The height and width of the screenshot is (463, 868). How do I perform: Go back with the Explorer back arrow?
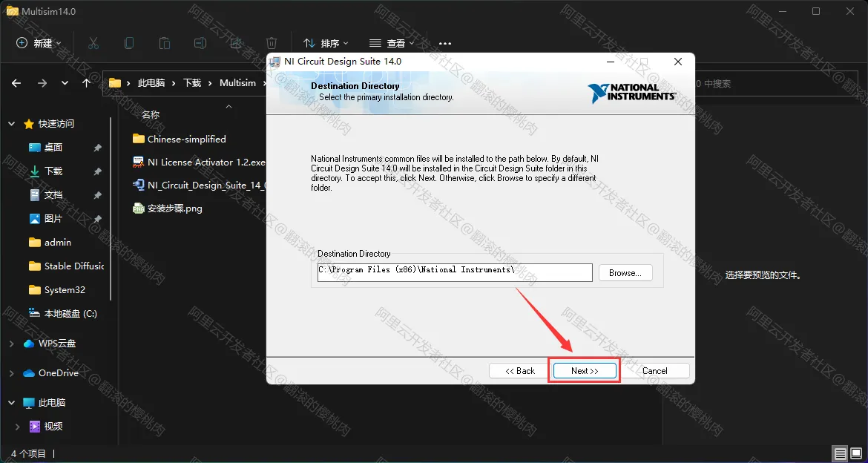tap(16, 83)
